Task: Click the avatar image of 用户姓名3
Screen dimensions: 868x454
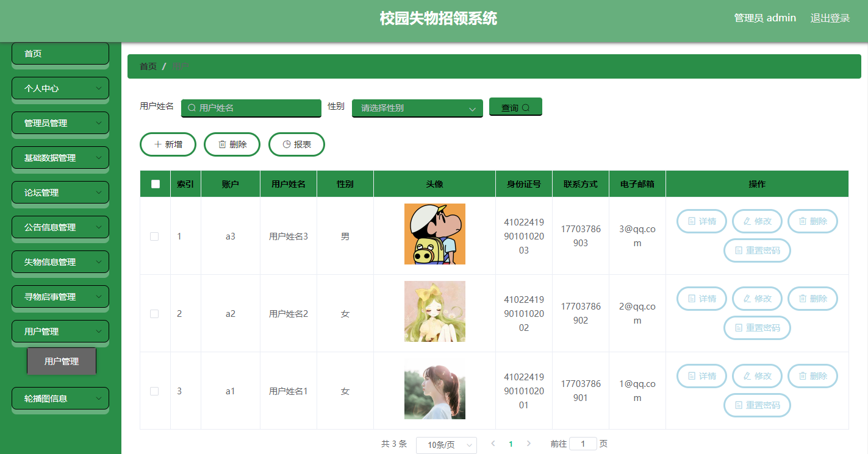Action: (434, 233)
